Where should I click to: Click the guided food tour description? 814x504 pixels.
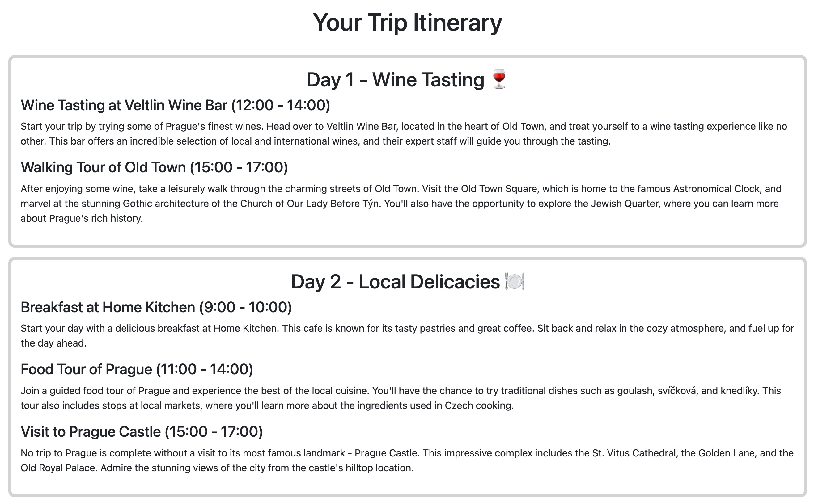[x=401, y=398]
